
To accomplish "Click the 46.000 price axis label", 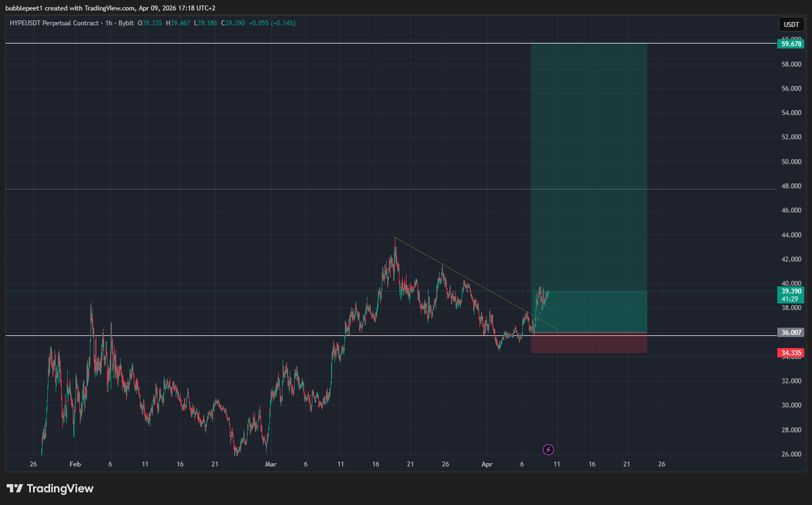I will tap(791, 210).
